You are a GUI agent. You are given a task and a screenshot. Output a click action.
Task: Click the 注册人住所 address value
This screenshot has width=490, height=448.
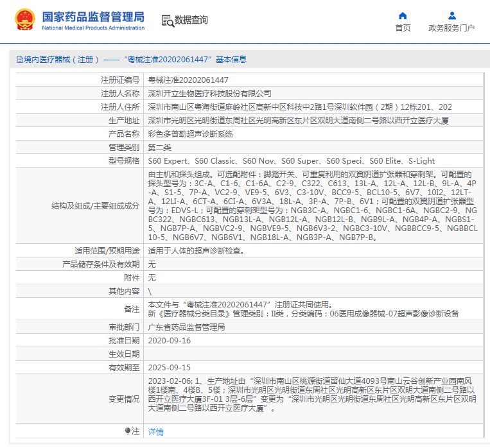pos(300,107)
